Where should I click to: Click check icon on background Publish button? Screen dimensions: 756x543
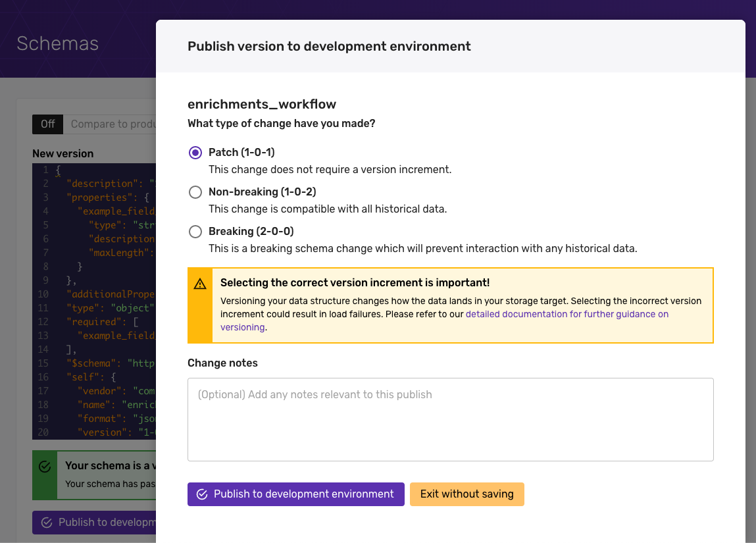tap(47, 523)
